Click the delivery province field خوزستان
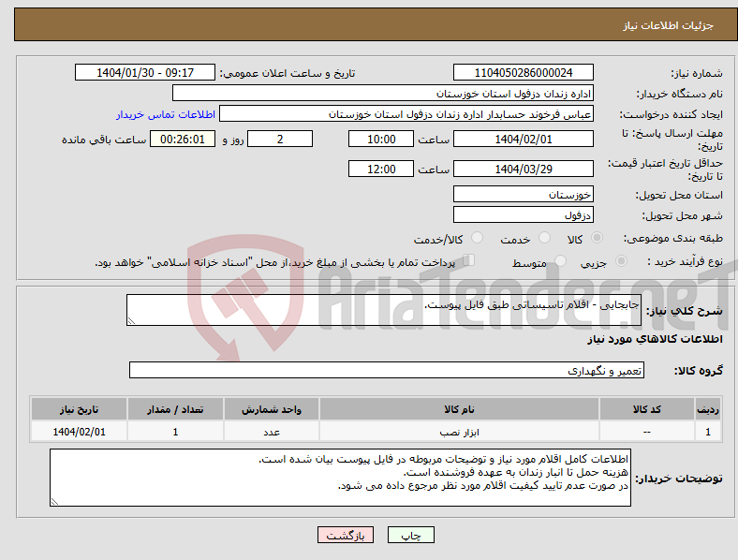 [x=523, y=194]
